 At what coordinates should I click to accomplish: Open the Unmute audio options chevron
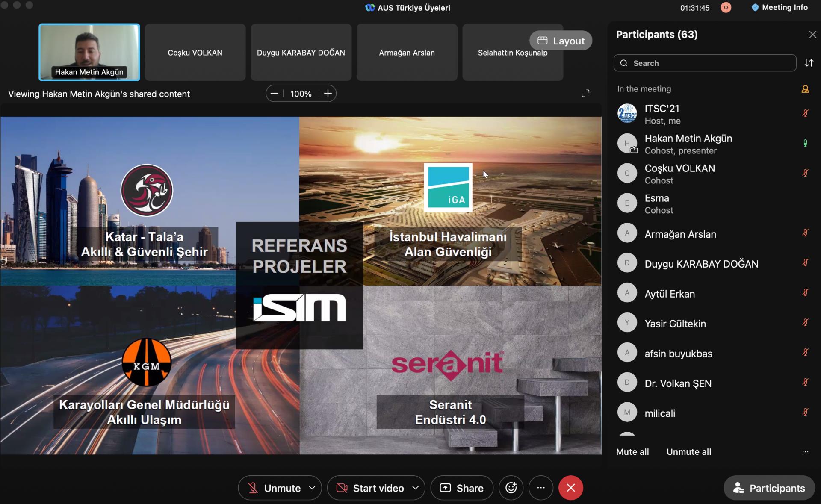coord(313,488)
